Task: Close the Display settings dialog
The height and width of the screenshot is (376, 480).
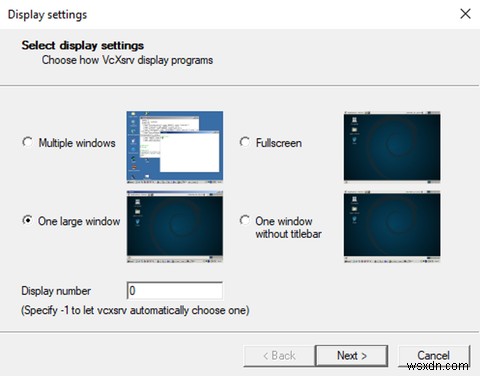Action: click(465, 14)
